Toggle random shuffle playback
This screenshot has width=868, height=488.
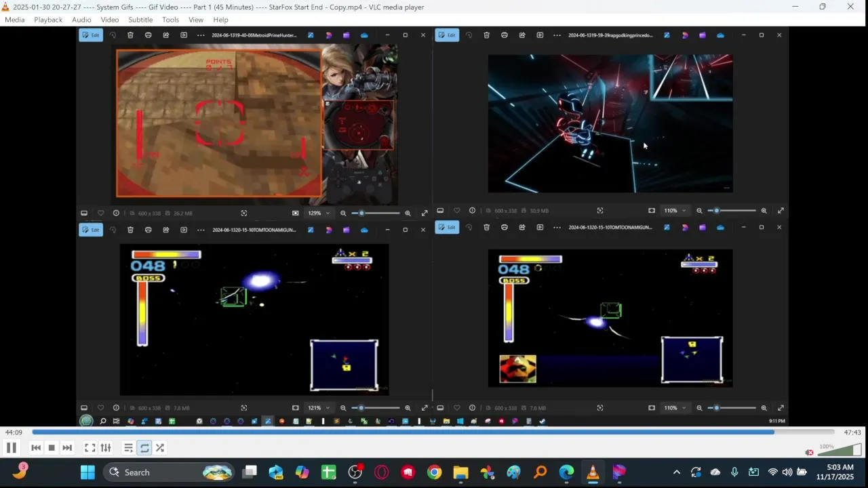pos(160,447)
